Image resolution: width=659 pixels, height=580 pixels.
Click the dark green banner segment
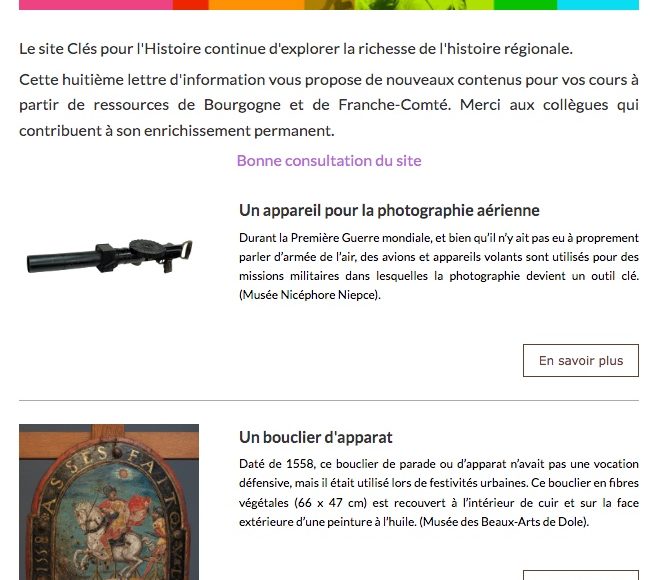[x=525, y=5]
